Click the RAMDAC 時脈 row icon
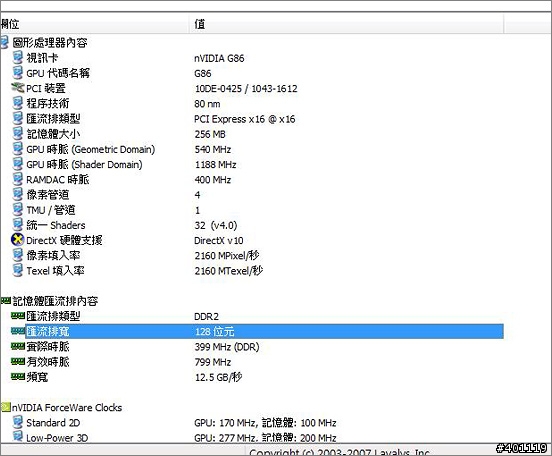The image size is (552, 456). coord(18,179)
